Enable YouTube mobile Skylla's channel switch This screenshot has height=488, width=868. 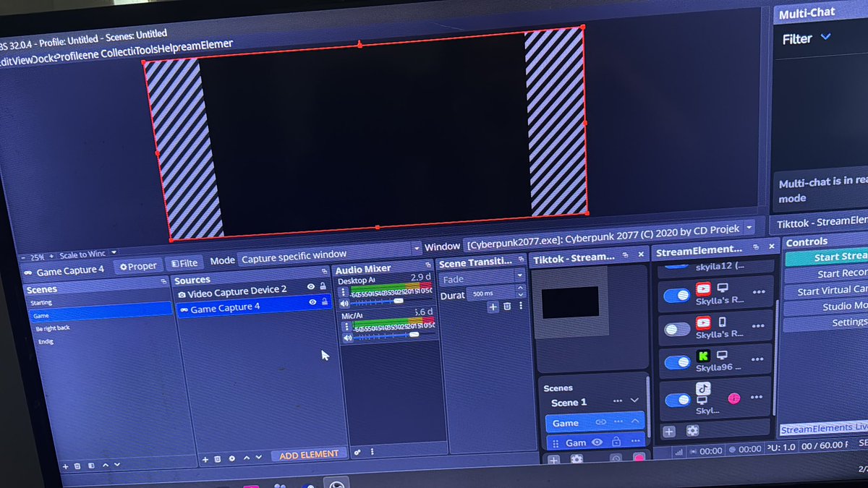pyautogui.click(x=677, y=329)
